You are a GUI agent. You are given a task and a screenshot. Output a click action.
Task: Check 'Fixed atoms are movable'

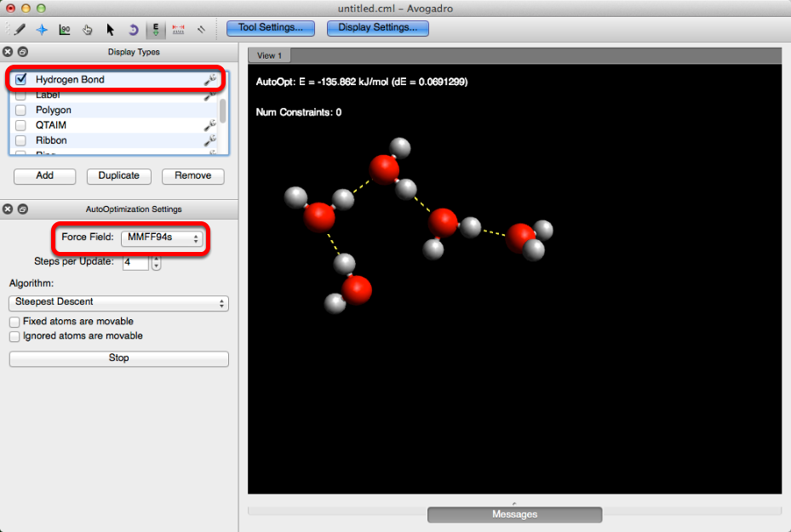[14, 322]
